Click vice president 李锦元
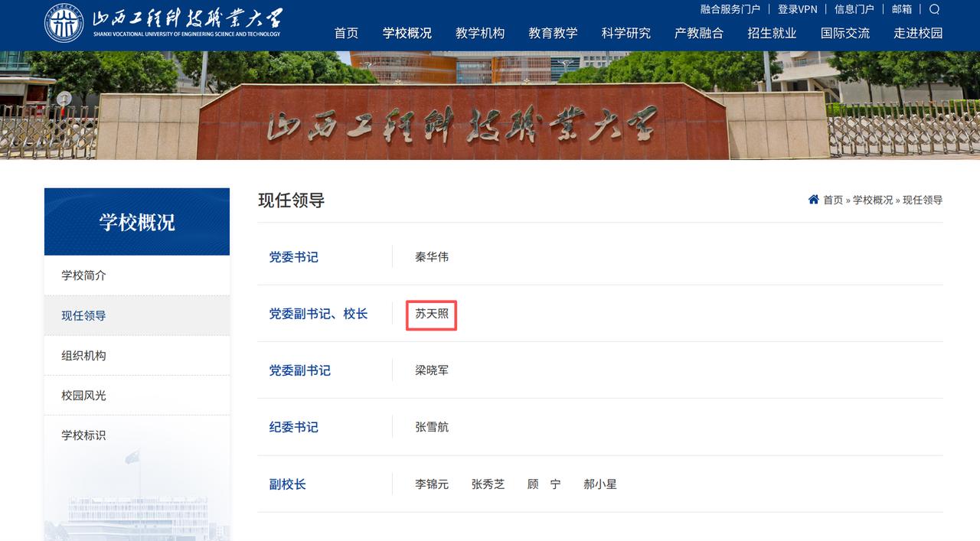 (x=432, y=484)
